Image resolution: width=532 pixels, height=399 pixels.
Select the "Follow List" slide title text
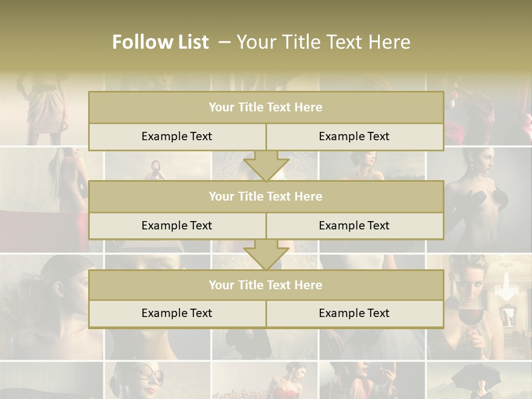(x=160, y=42)
